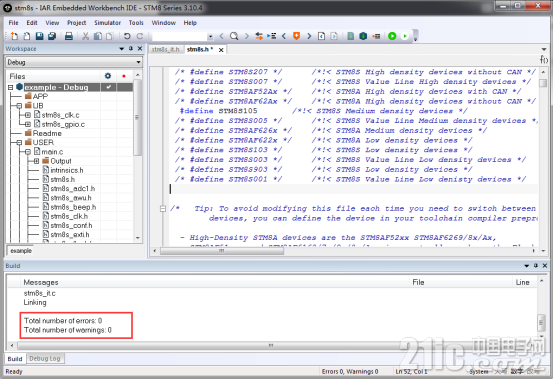Close the Workspace panel
The height and width of the screenshot is (380, 553).
pyautogui.click(x=140, y=49)
